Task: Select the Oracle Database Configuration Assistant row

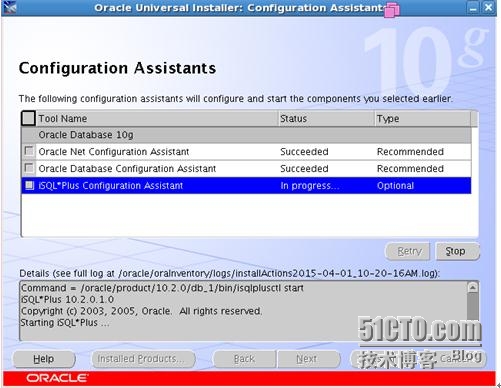Action: click(246, 169)
